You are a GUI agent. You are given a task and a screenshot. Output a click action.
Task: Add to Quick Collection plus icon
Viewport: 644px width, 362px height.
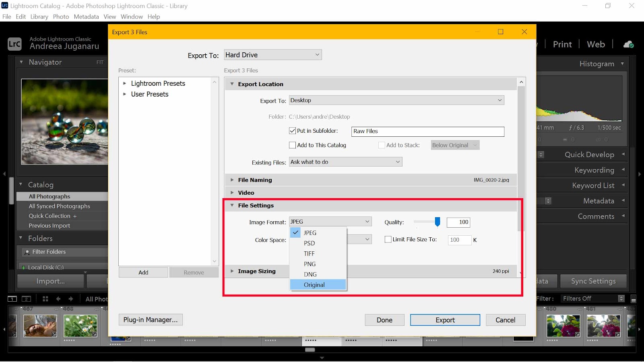click(x=75, y=216)
